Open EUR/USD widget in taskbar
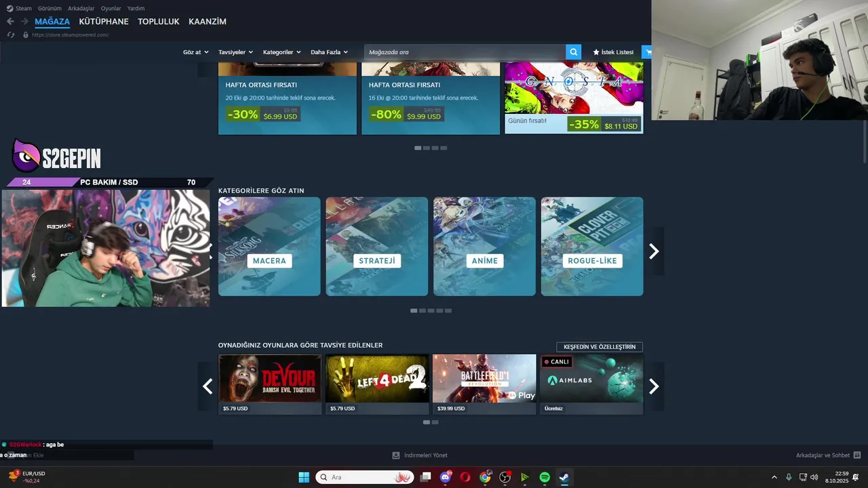Screen dimensions: 868x488 [27, 477]
